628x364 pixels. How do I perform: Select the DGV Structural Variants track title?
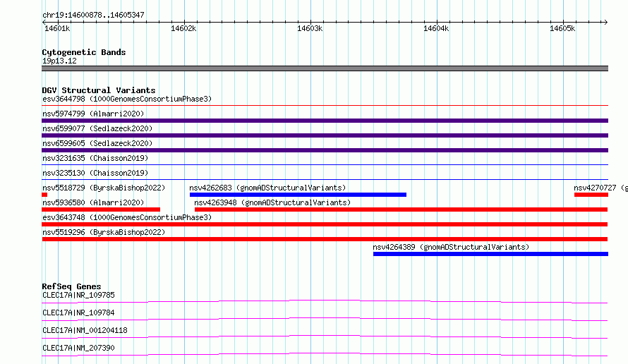coord(99,90)
